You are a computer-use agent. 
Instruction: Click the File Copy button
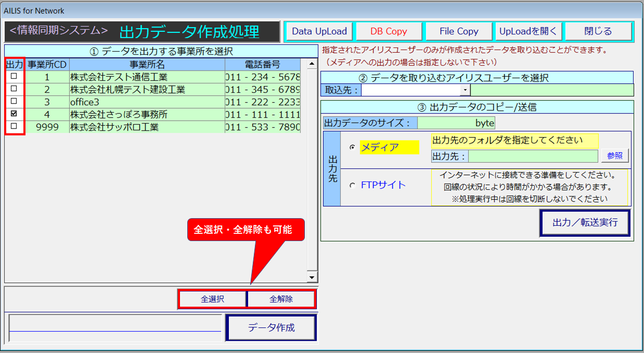458,31
